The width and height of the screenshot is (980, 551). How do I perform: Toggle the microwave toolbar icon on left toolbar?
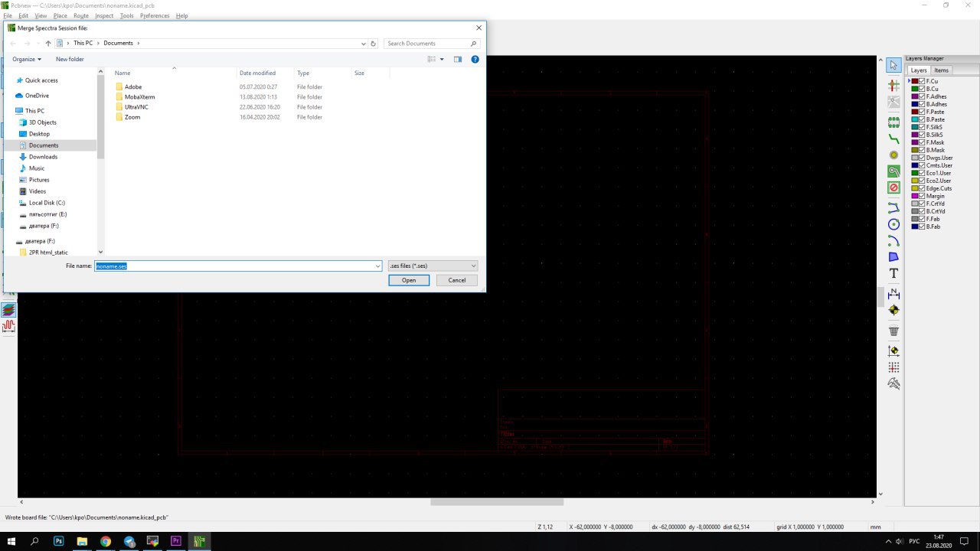tap(8, 326)
